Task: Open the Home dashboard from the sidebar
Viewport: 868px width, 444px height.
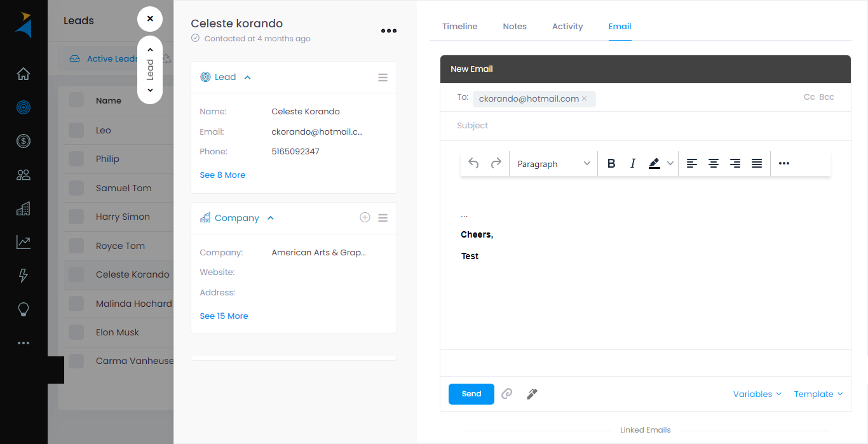Action: 23,74
